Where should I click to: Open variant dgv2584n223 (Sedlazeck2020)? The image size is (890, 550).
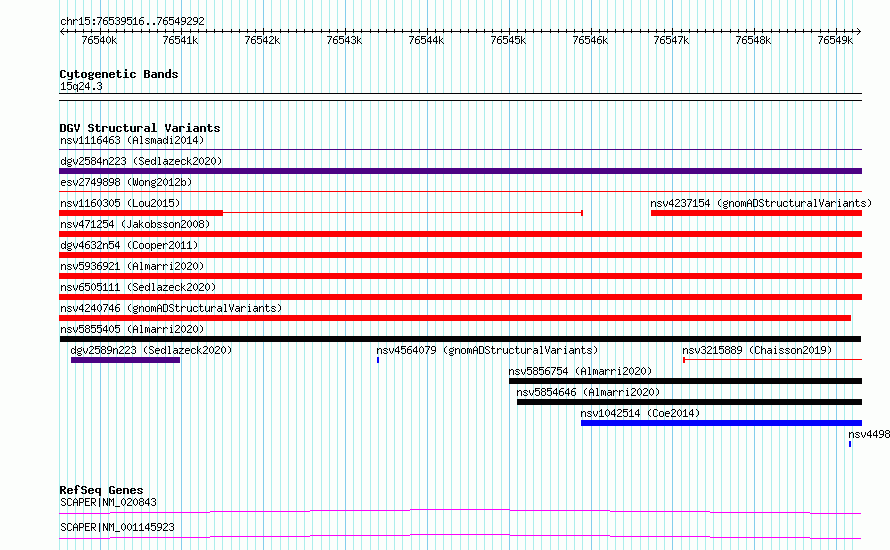(x=141, y=161)
